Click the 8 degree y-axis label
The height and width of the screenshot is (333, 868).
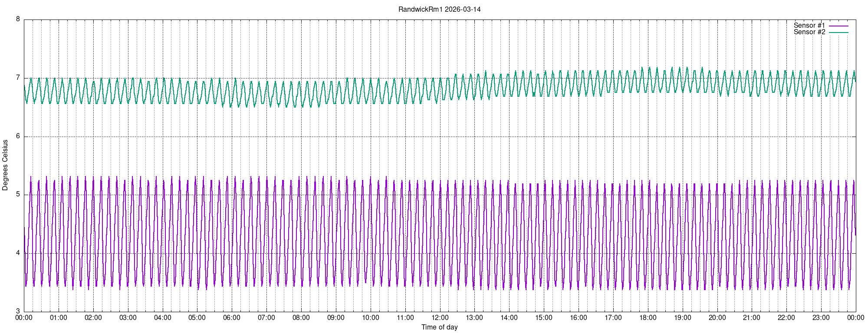pos(18,20)
